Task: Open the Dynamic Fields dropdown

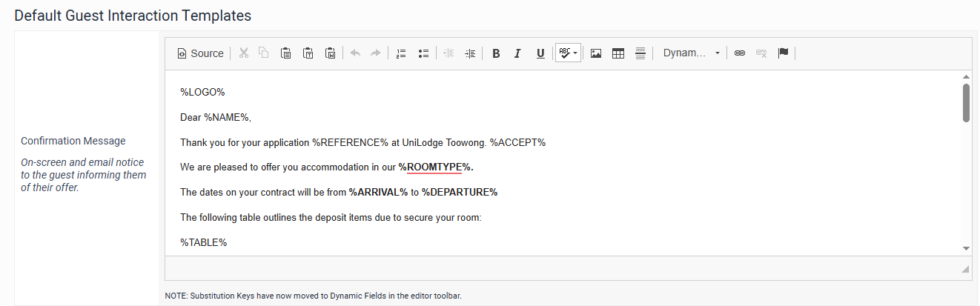Action: (x=691, y=53)
